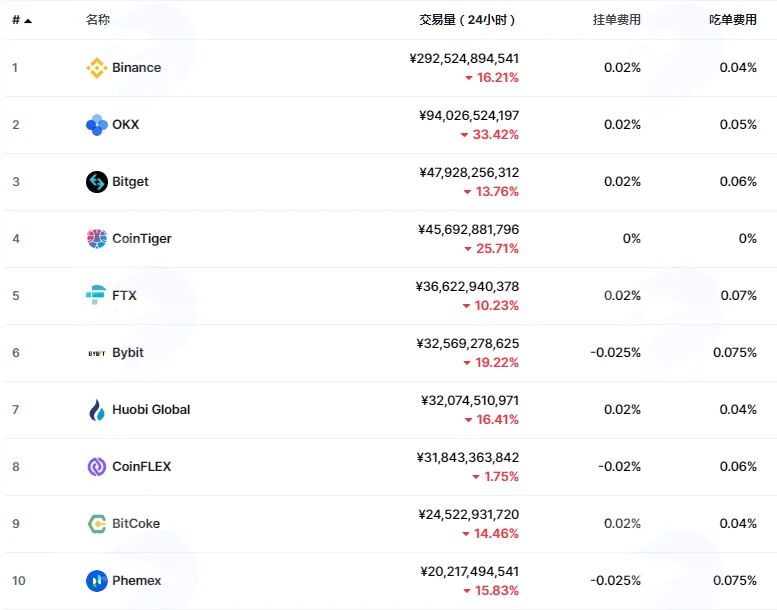The width and height of the screenshot is (777, 610).
Task: Click the CoinFLEX logo icon
Action: click(x=97, y=467)
